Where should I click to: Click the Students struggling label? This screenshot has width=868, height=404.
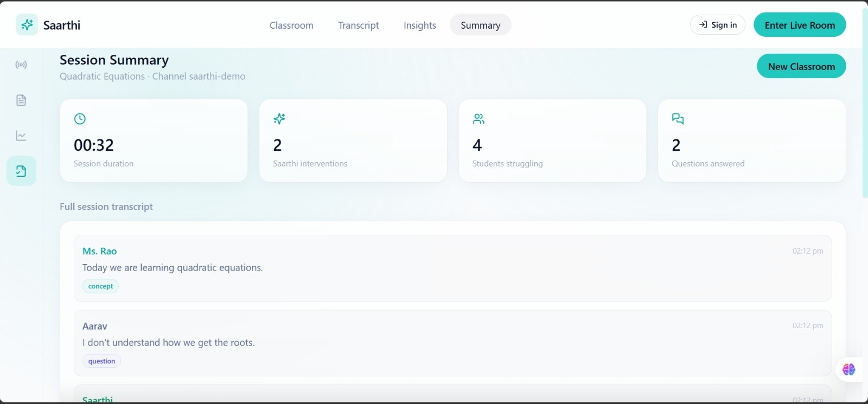508,164
